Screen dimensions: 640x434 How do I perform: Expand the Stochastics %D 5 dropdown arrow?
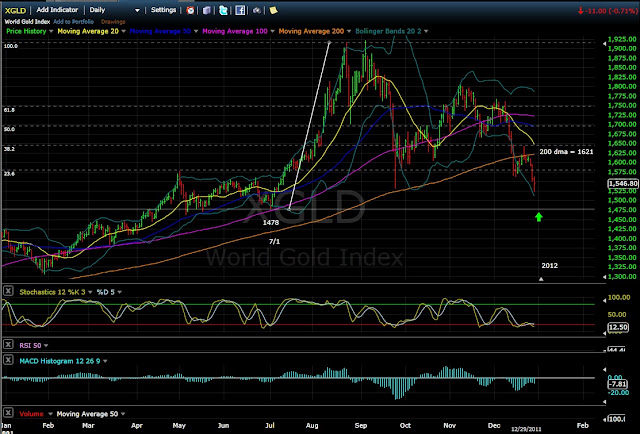click(120, 292)
